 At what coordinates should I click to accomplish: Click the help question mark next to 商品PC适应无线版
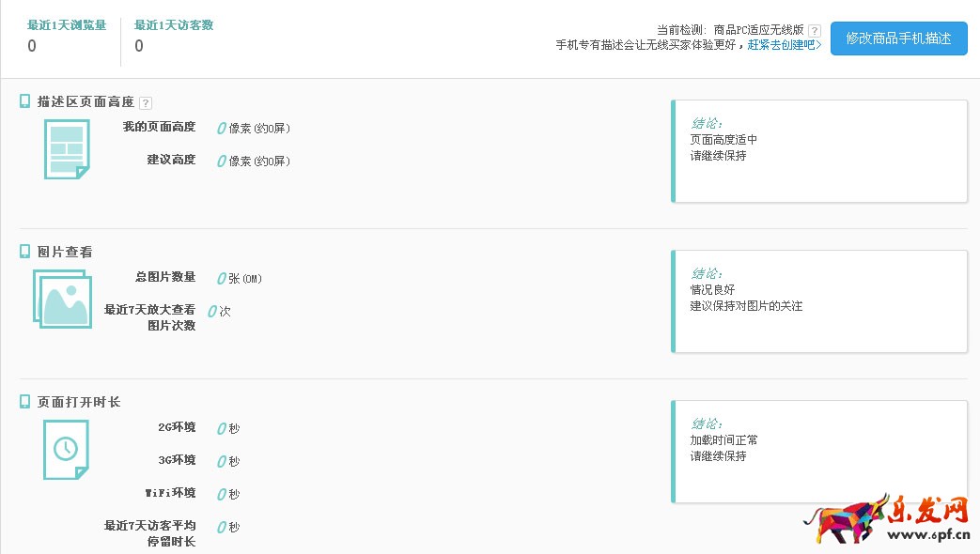tap(813, 29)
